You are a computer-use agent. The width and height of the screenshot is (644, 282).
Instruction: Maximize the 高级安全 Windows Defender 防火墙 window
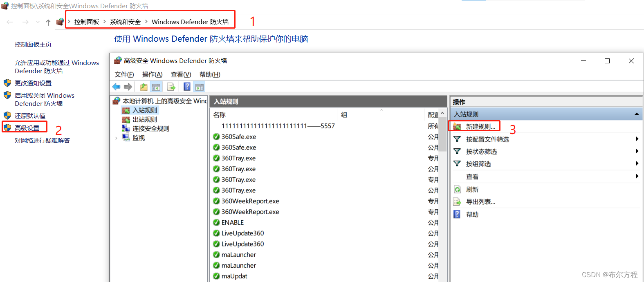click(x=607, y=61)
